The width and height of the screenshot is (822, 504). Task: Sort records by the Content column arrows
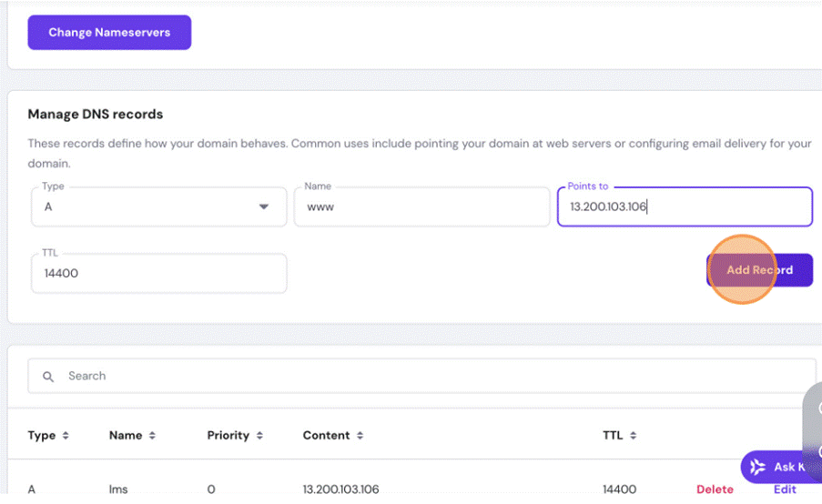[x=360, y=436]
